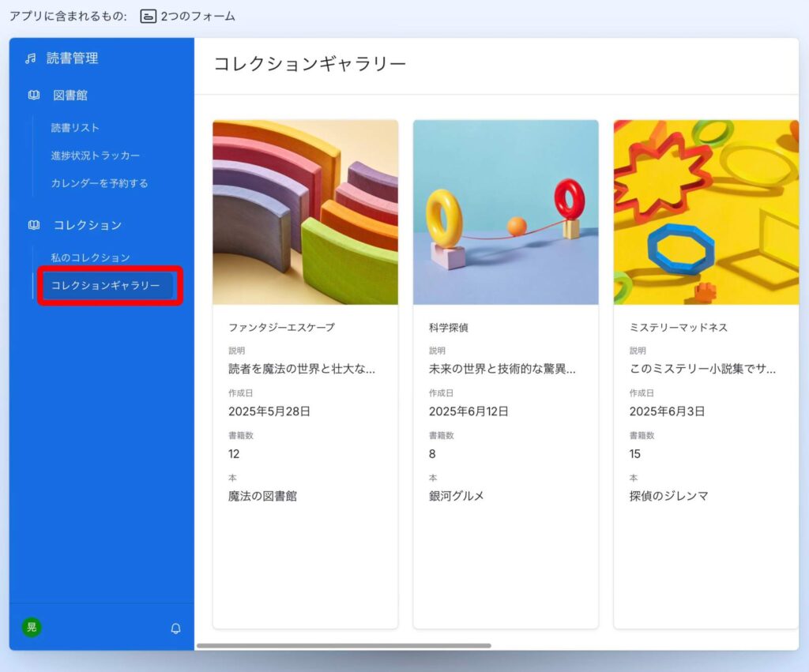Click description 読者を魔法の世界と壮大な...
The width and height of the screenshot is (809, 672).
pyautogui.click(x=302, y=369)
